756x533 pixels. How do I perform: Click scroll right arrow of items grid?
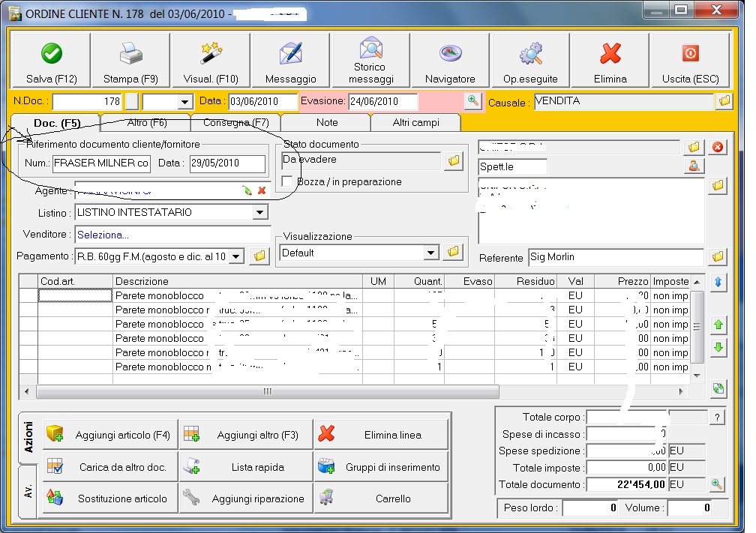(681, 391)
